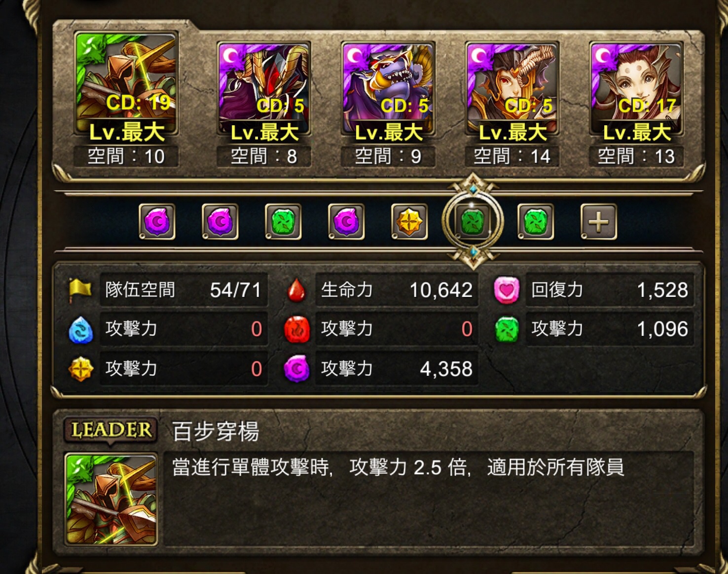Switch to the gold light team slot

pyautogui.click(x=410, y=221)
